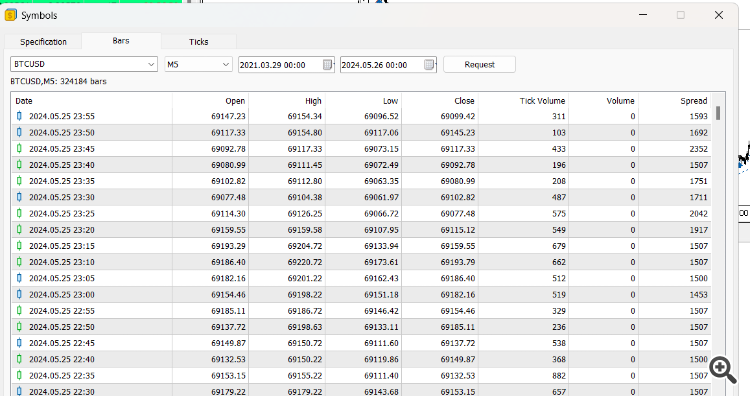Screen dimensions: 750x396
Task: Select the open price 69185.11 in 22:55 row
Action: click(x=228, y=311)
